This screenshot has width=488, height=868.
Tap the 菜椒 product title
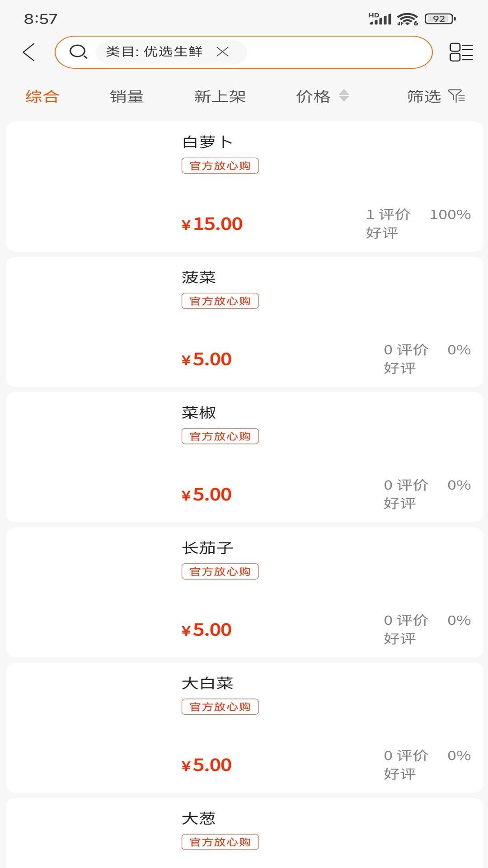tap(199, 412)
